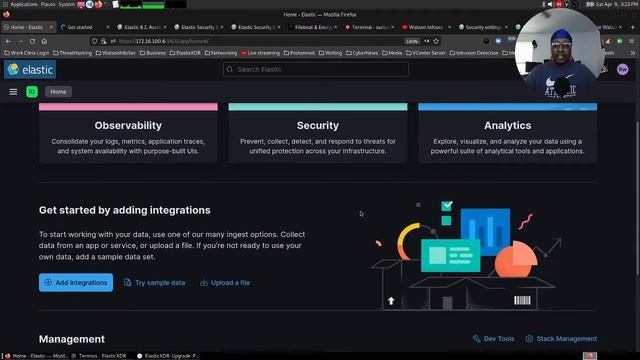Switch to the Elastic 8.1 tab

141,27
